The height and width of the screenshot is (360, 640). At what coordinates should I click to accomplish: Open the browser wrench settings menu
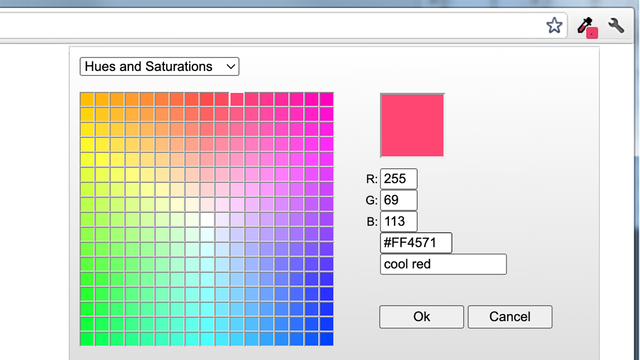point(616,26)
